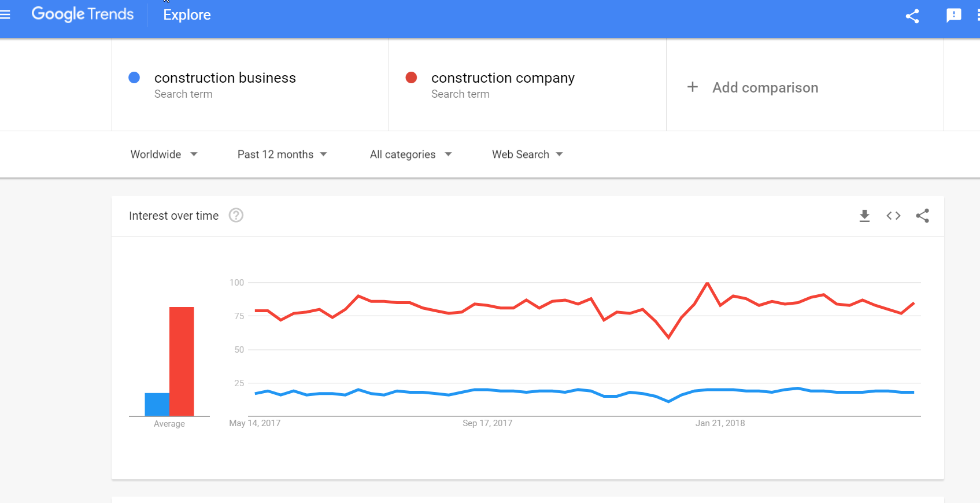Open the Past 12 months dropdown
The image size is (980, 503).
pyautogui.click(x=282, y=154)
